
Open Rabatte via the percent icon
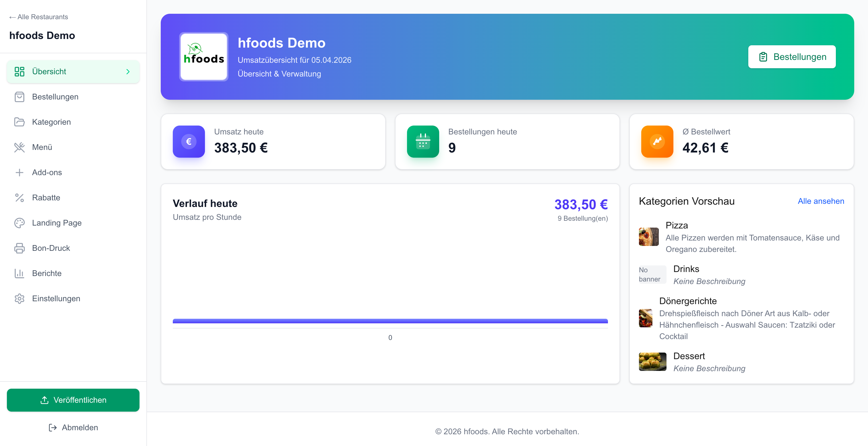click(x=19, y=197)
